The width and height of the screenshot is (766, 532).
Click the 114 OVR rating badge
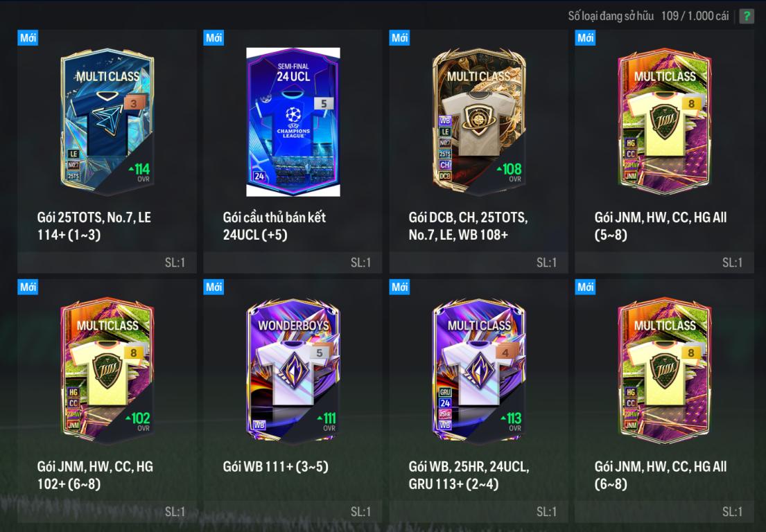(x=140, y=172)
